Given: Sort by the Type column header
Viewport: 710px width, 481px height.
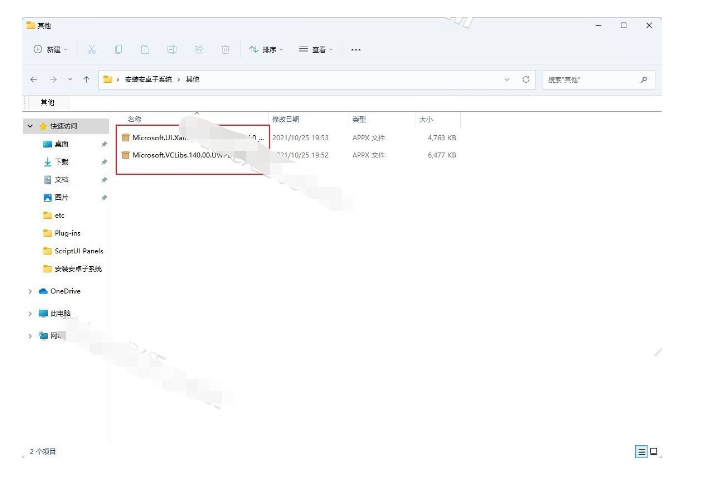Looking at the screenshot, I should pos(359,119).
